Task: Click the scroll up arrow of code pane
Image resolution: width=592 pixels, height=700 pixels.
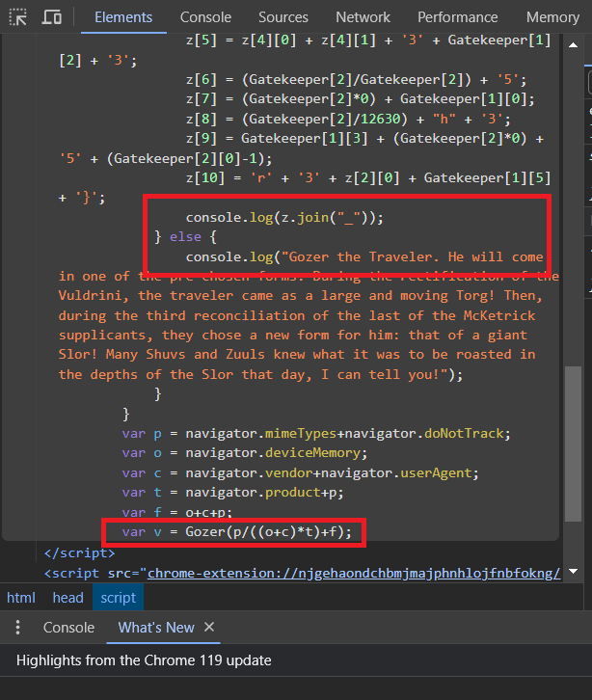Action: tap(574, 45)
